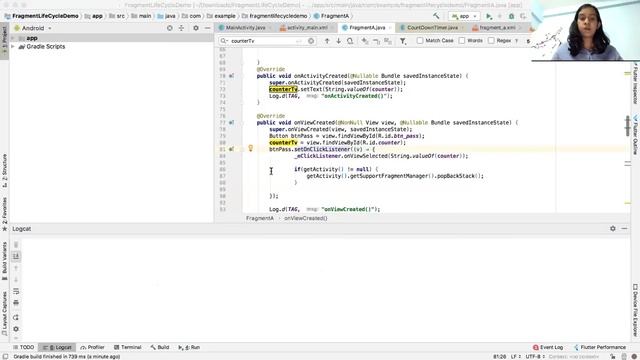This screenshot has height=360, width=640.
Task: Click the Find All magnifier icon
Action: pyautogui.click(x=350, y=41)
